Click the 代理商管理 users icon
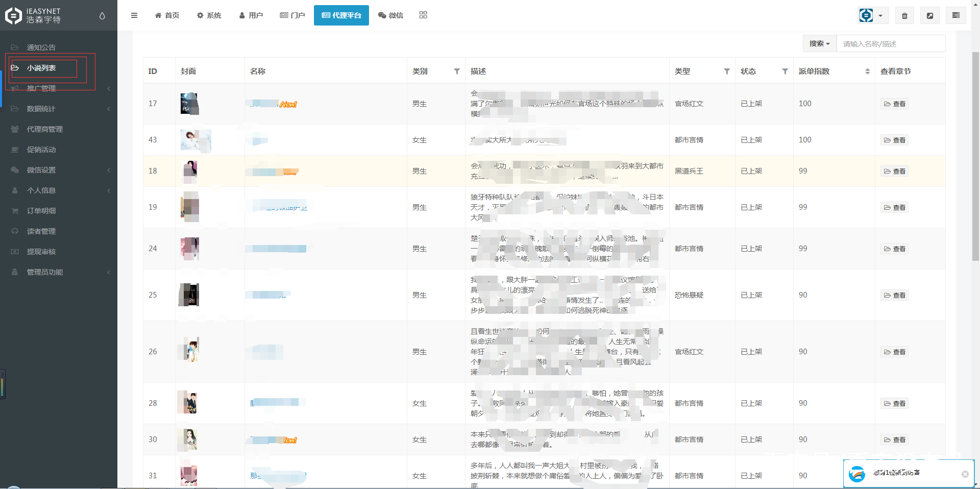The image size is (980, 489). click(x=15, y=129)
